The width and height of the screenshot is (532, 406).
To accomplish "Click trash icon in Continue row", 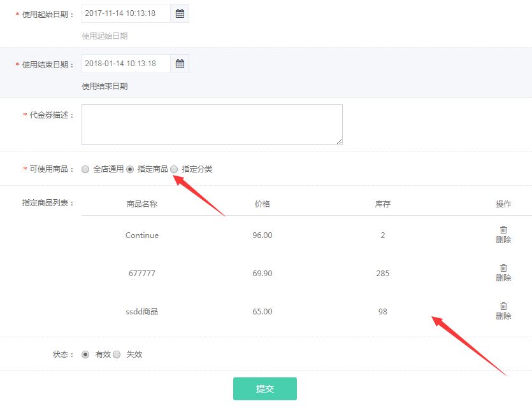I will click(x=503, y=230).
